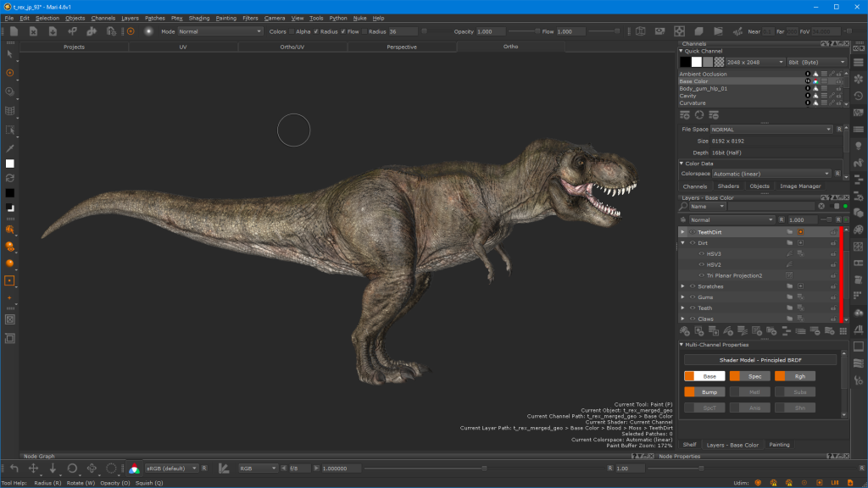Image resolution: width=868 pixels, height=488 pixels.
Task: Switch to the Perspective view tab
Action: click(402, 47)
